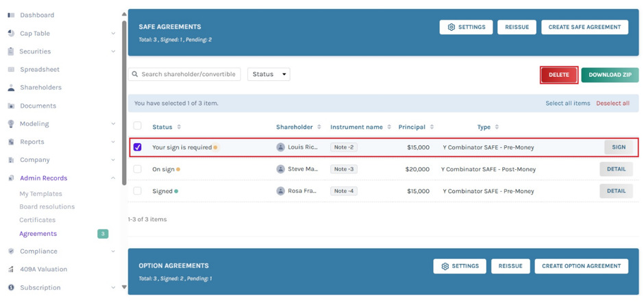This screenshot has height=305, width=644.
Task: Click the Note-2 instrument tag
Action: pyautogui.click(x=344, y=147)
